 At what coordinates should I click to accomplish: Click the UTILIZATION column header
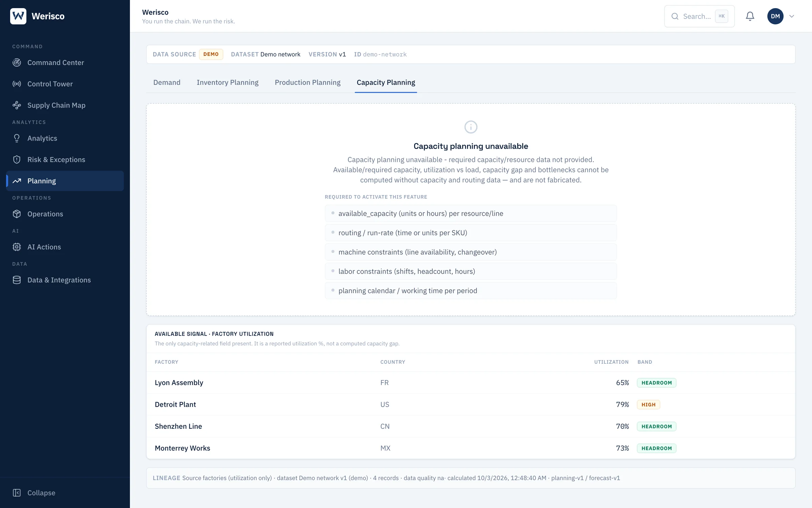611,362
